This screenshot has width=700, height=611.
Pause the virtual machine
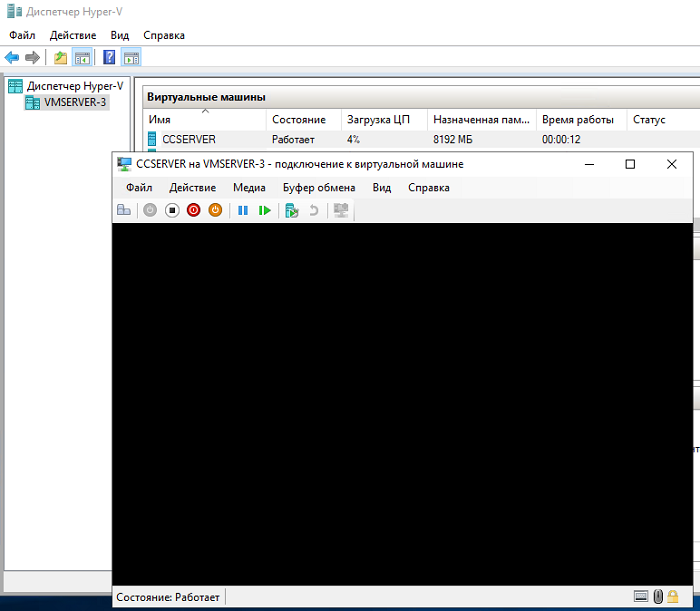pos(243,210)
